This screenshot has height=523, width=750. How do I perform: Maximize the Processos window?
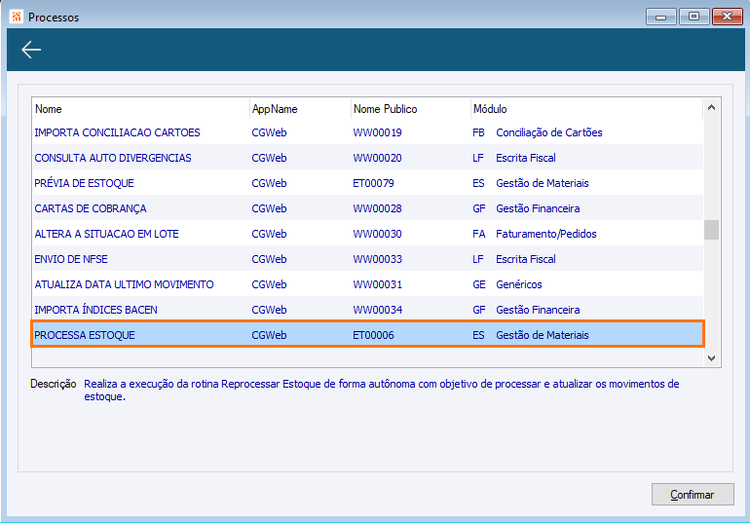coord(694,17)
